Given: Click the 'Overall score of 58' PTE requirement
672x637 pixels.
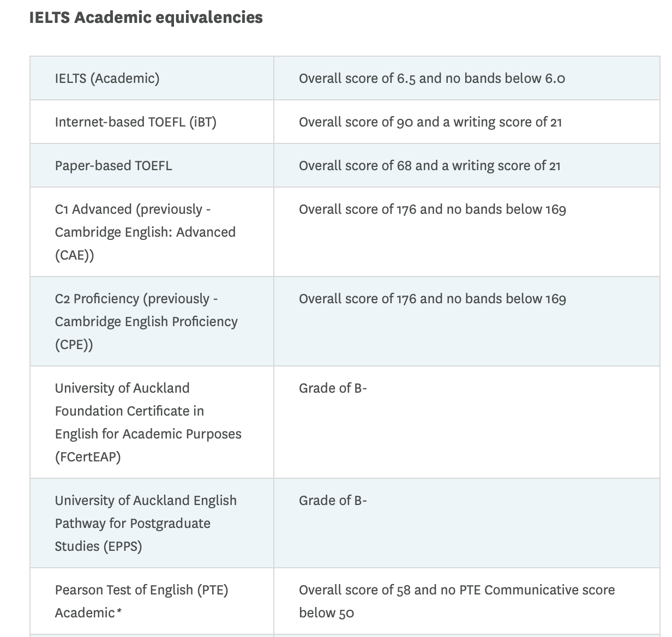Looking at the screenshot, I should coord(457,590).
